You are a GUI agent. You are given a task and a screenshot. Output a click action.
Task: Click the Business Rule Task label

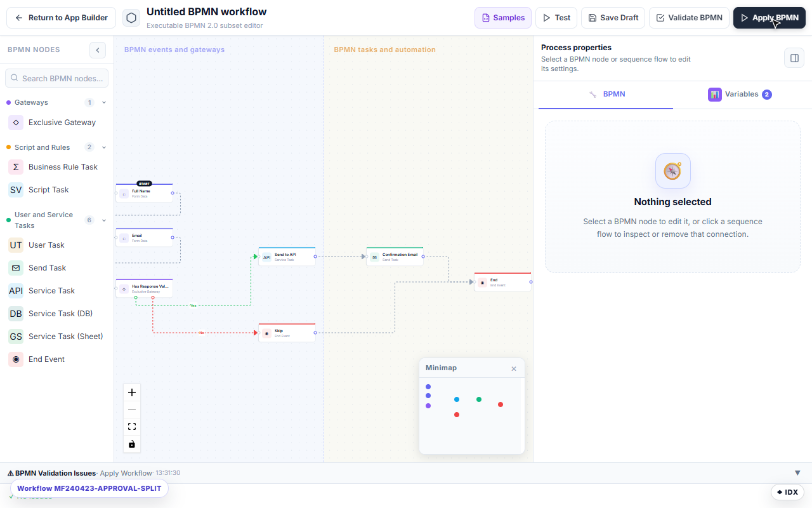(x=63, y=167)
